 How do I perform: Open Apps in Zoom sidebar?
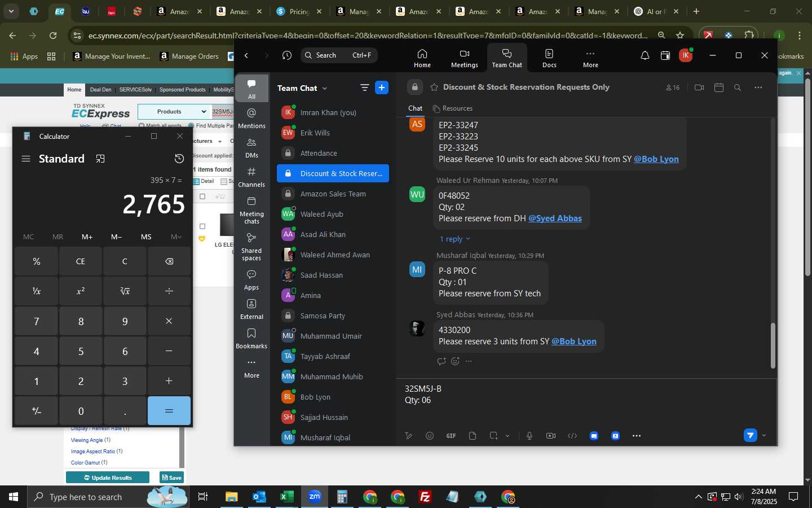click(x=251, y=280)
